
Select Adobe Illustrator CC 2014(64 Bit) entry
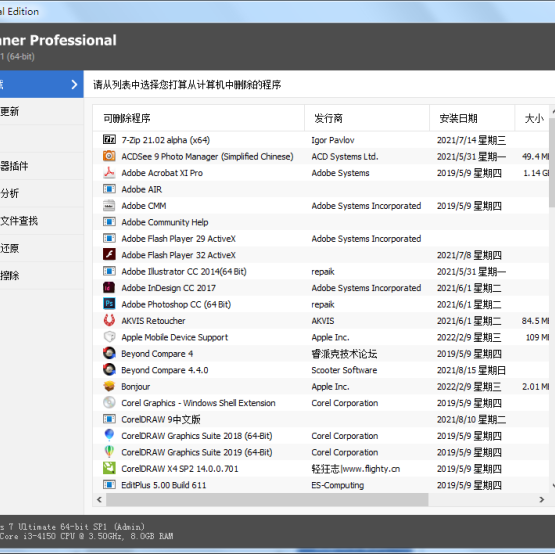click(x=184, y=272)
